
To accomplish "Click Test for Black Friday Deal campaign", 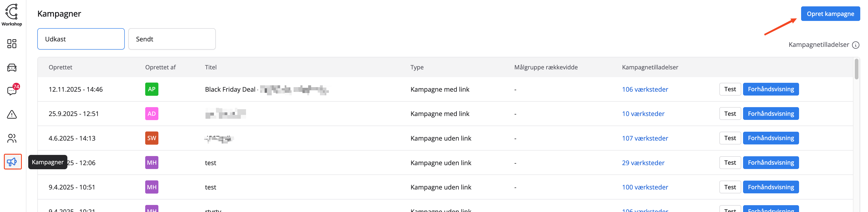I will pos(730,89).
